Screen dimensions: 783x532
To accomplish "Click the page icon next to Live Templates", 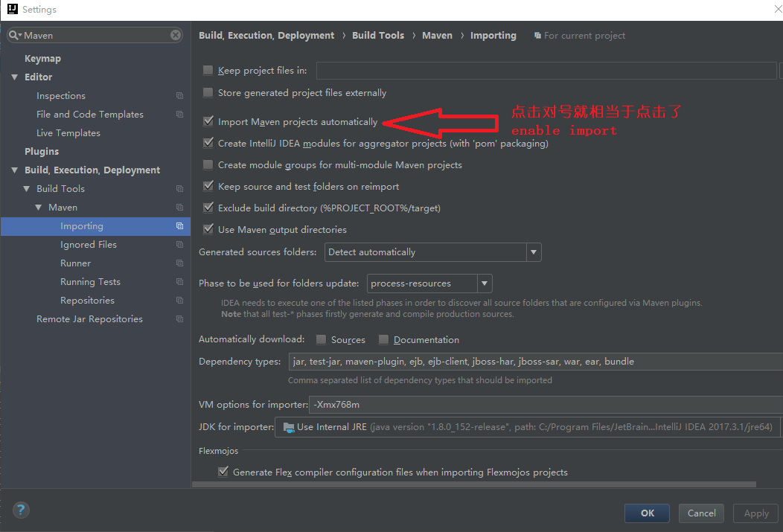I will tap(179, 132).
